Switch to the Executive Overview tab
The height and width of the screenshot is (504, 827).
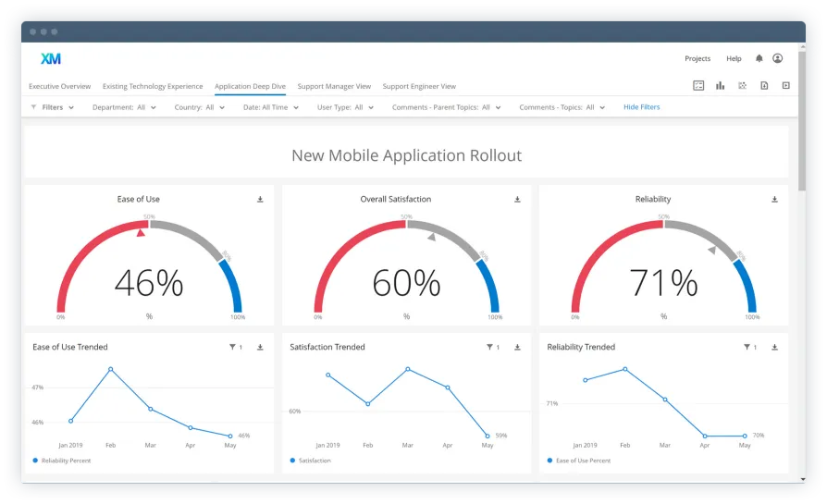tap(59, 86)
